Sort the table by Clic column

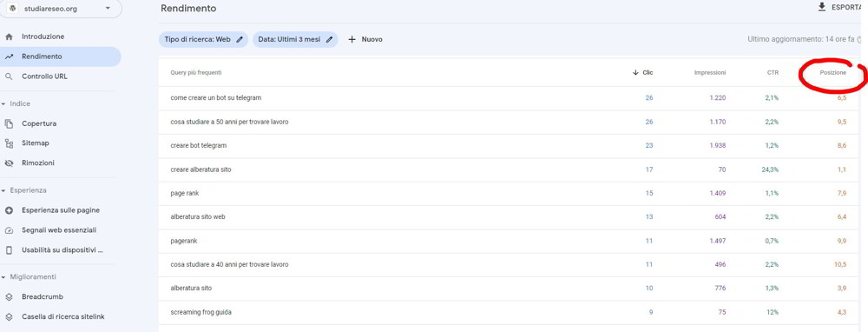point(642,73)
